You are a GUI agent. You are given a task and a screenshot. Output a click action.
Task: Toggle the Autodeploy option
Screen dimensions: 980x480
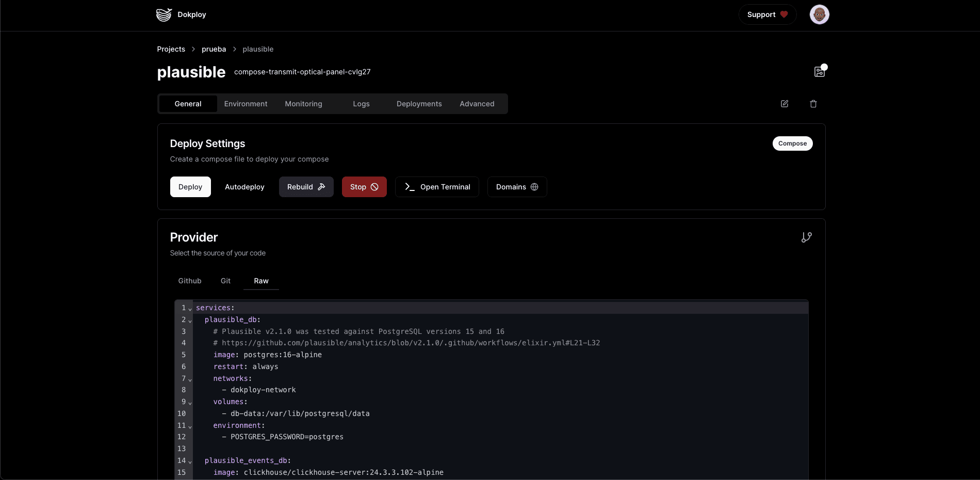[x=244, y=187]
